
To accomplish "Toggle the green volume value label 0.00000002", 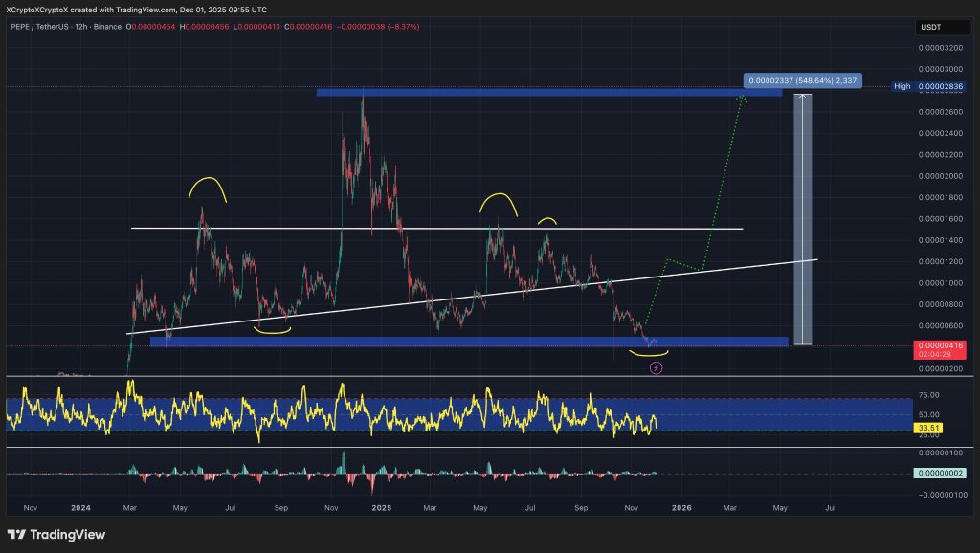I will pyautogui.click(x=939, y=472).
